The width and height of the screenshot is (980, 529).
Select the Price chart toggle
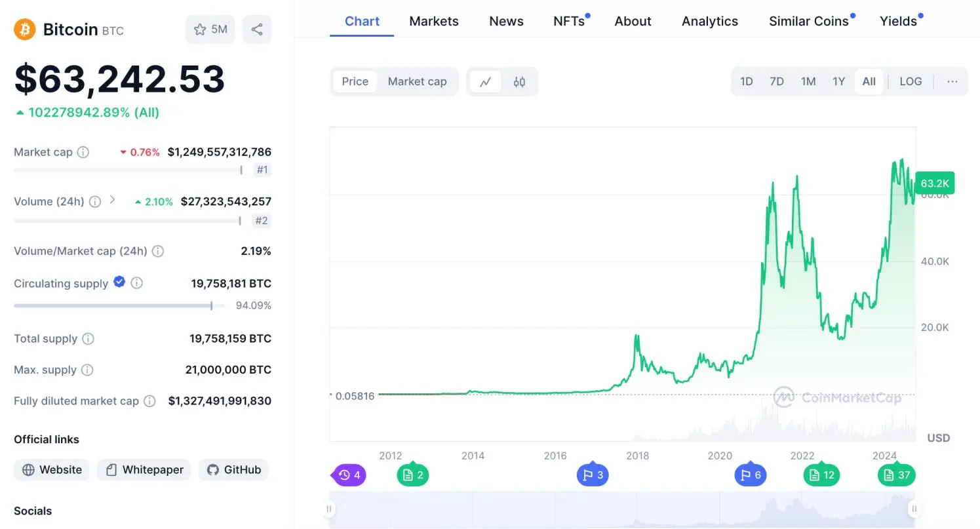(355, 82)
